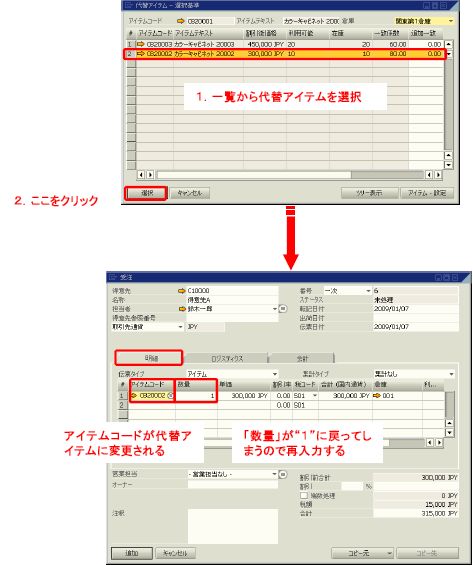Open the 集計なし summary type dropdown
Screen dimensions: 473x566
451,374
